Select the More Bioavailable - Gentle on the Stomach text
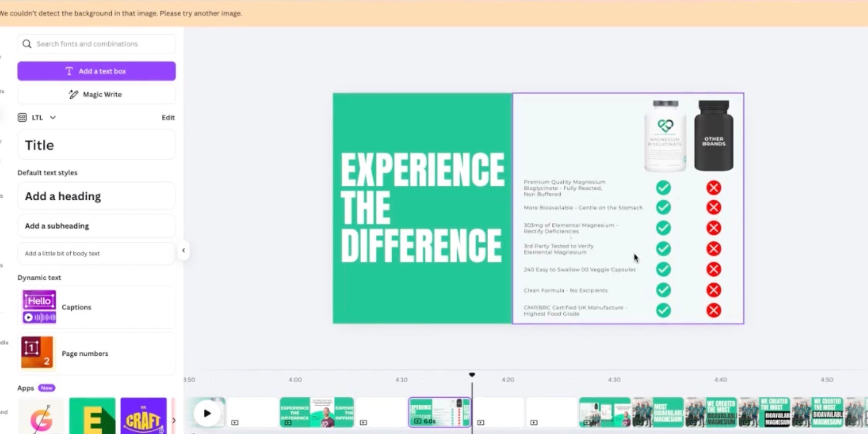The image size is (868, 434). tap(583, 207)
